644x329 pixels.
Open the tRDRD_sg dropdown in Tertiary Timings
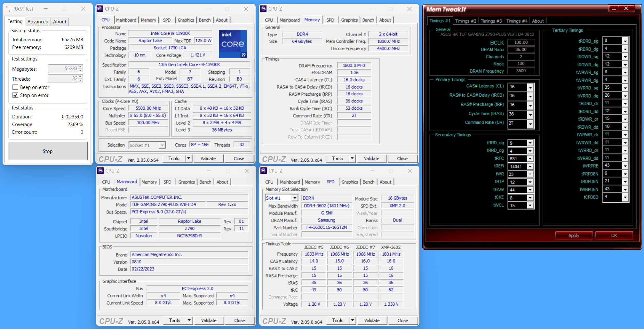pos(625,41)
